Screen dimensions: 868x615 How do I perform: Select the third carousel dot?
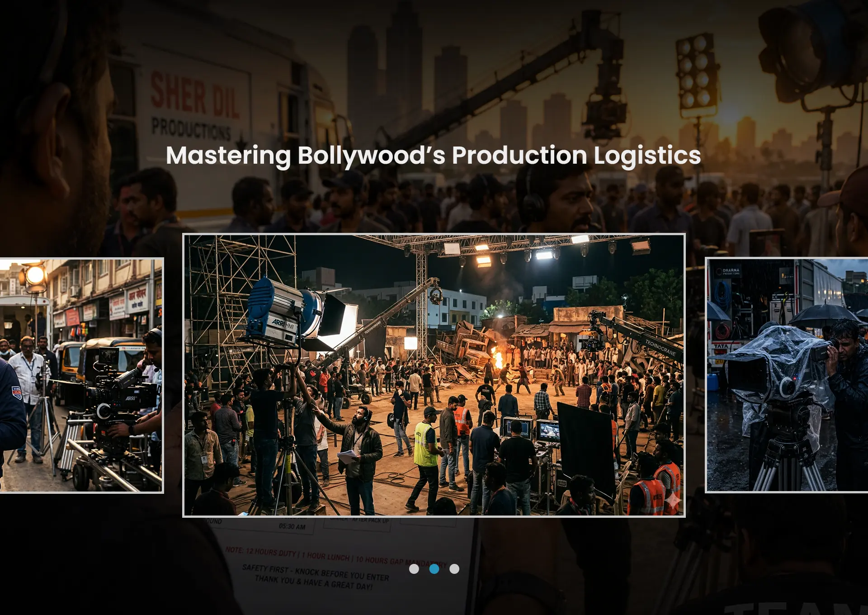pos(454,569)
